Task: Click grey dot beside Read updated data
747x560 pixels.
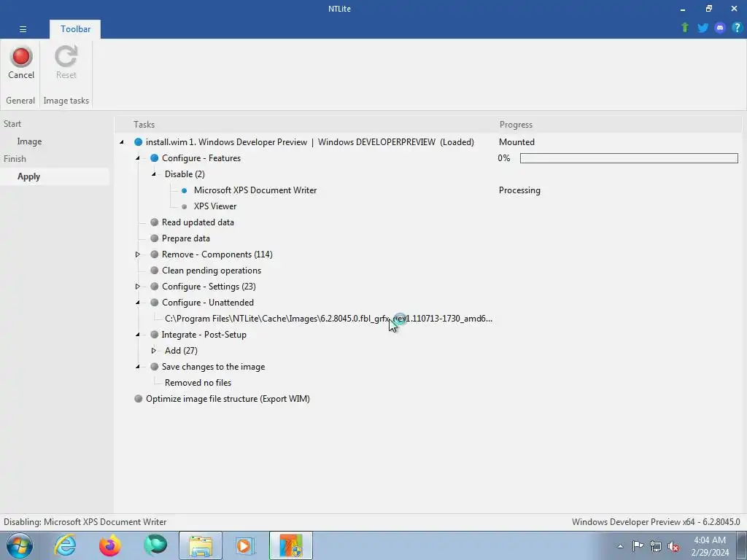Action: [x=155, y=222]
